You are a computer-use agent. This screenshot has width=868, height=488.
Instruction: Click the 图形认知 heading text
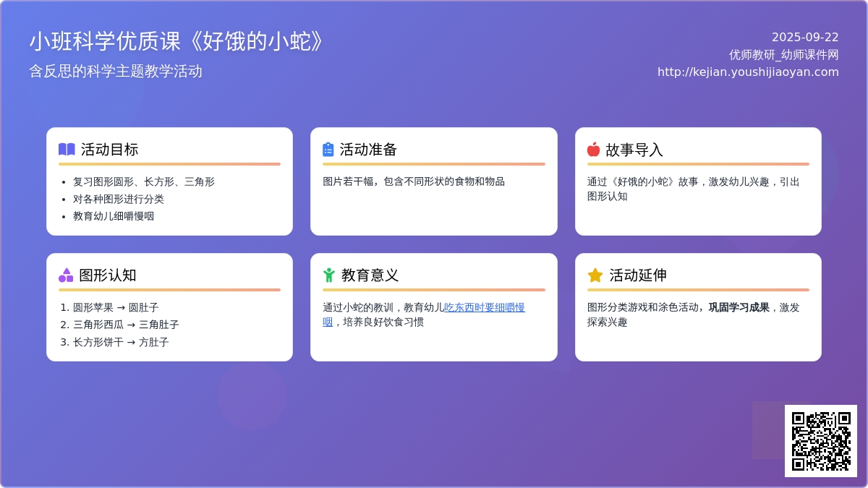pos(107,275)
